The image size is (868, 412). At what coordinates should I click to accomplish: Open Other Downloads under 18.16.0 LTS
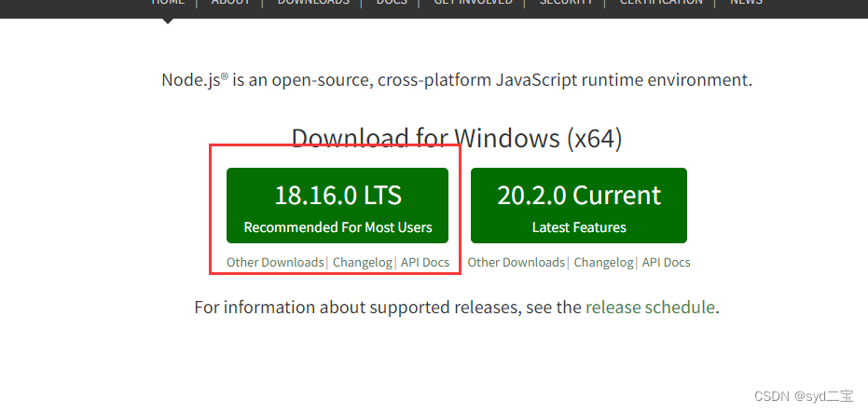tap(275, 263)
